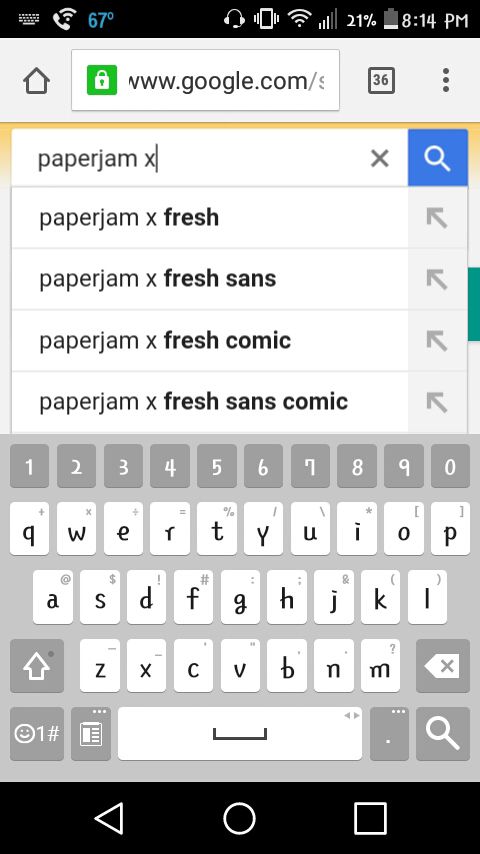Clear the search box with the X
The width and height of the screenshot is (480, 854).
coord(379,158)
